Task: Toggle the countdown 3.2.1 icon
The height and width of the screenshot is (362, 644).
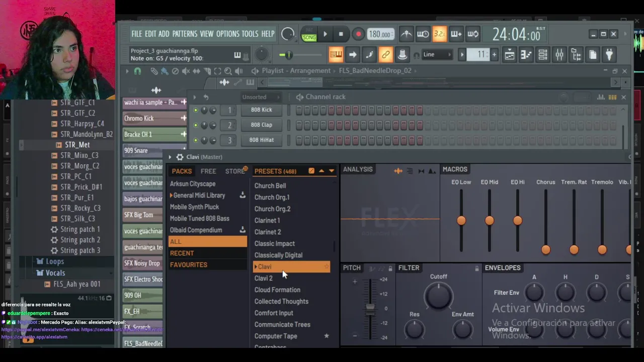Action: pos(439,34)
